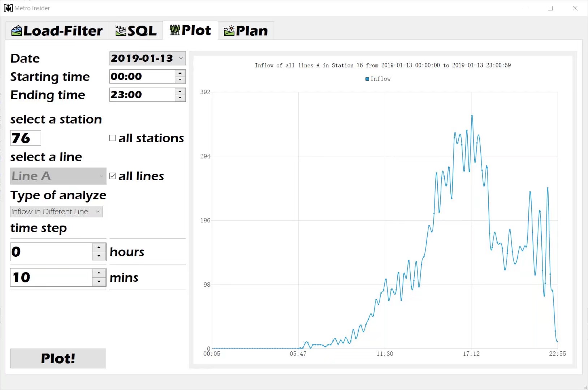
Task: Click the SQL tab icon
Action: pyautogui.click(x=121, y=31)
